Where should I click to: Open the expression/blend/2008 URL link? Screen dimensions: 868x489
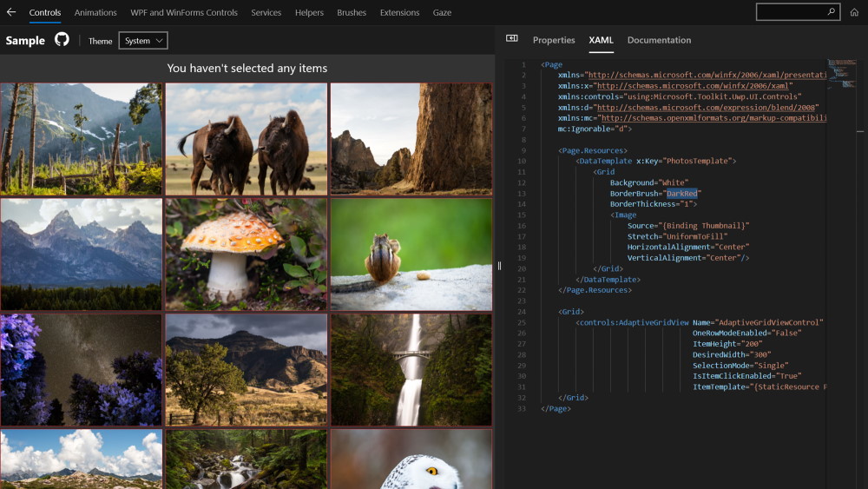coord(706,108)
